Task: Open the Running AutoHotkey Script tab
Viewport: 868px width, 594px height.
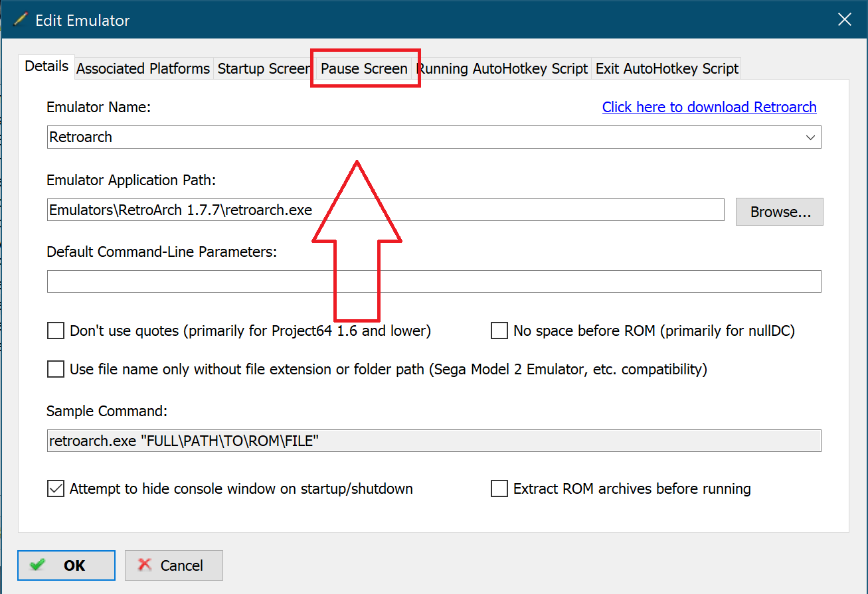Action: 501,68
